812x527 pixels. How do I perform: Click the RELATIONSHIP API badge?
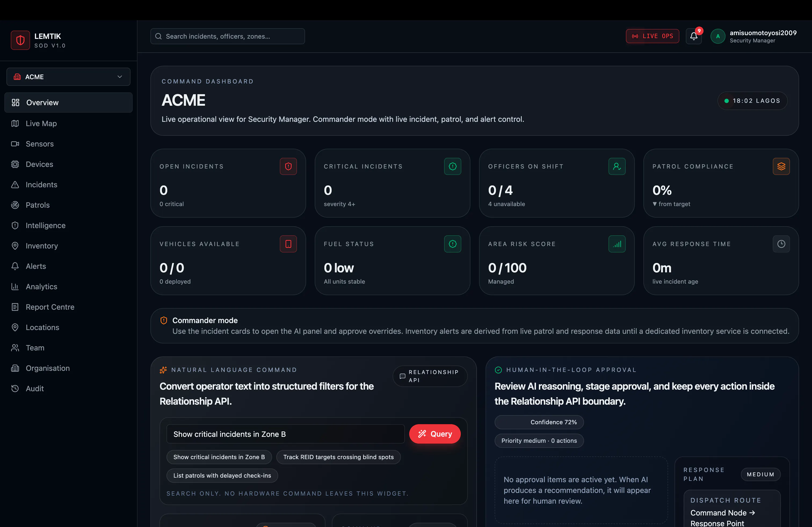430,376
